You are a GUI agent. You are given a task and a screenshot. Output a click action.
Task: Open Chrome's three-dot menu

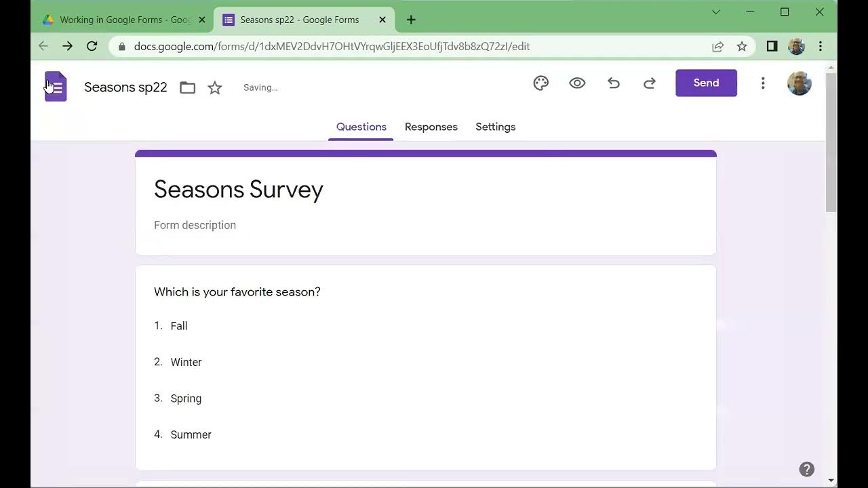pos(821,46)
